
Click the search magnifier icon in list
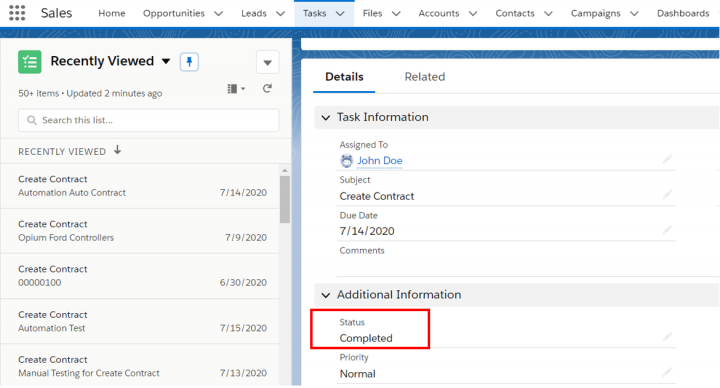(x=32, y=120)
